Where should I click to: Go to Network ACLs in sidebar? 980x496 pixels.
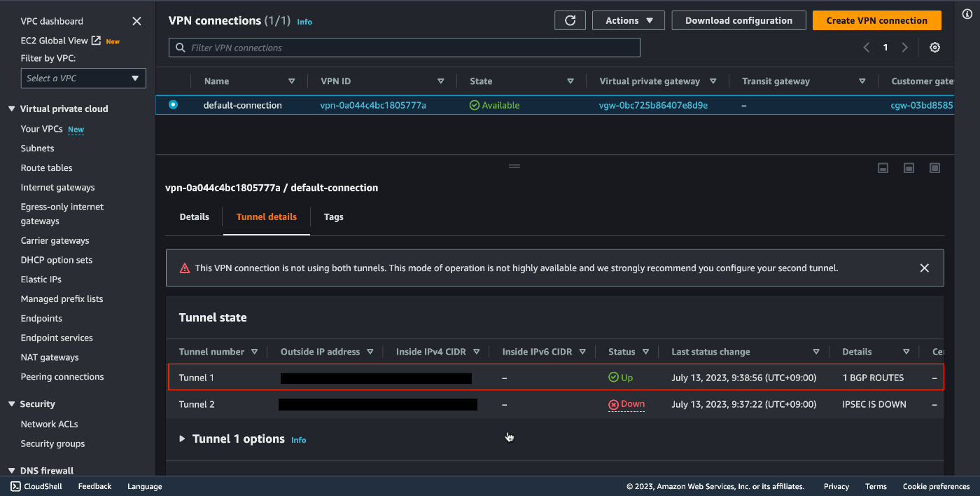tap(49, 424)
